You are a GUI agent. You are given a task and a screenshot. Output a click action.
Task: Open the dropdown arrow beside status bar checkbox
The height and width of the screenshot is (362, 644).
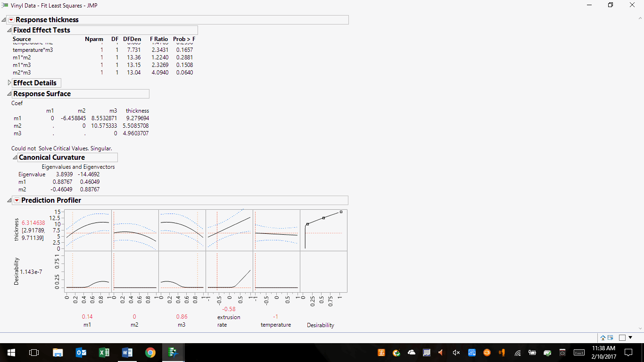[x=630, y=337]
